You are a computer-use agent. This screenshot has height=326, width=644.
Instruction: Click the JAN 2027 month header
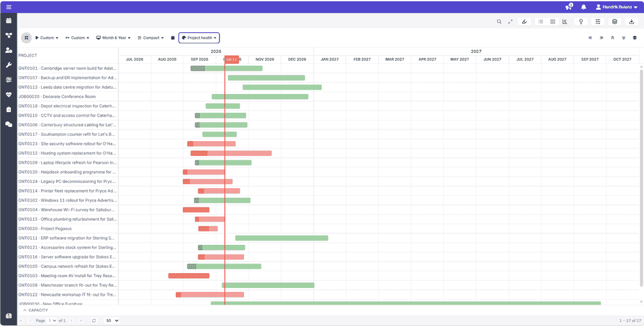tap(330, 60)
